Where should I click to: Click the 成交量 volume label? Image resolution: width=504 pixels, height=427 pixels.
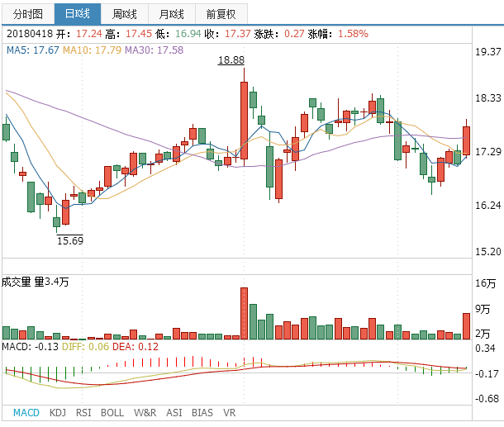[16, 282]
